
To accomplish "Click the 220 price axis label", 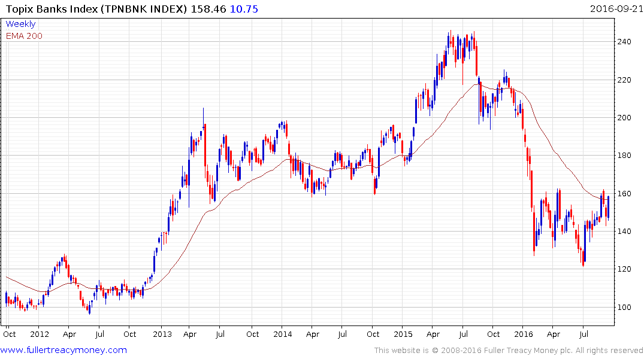I will (x=624, y=80).
